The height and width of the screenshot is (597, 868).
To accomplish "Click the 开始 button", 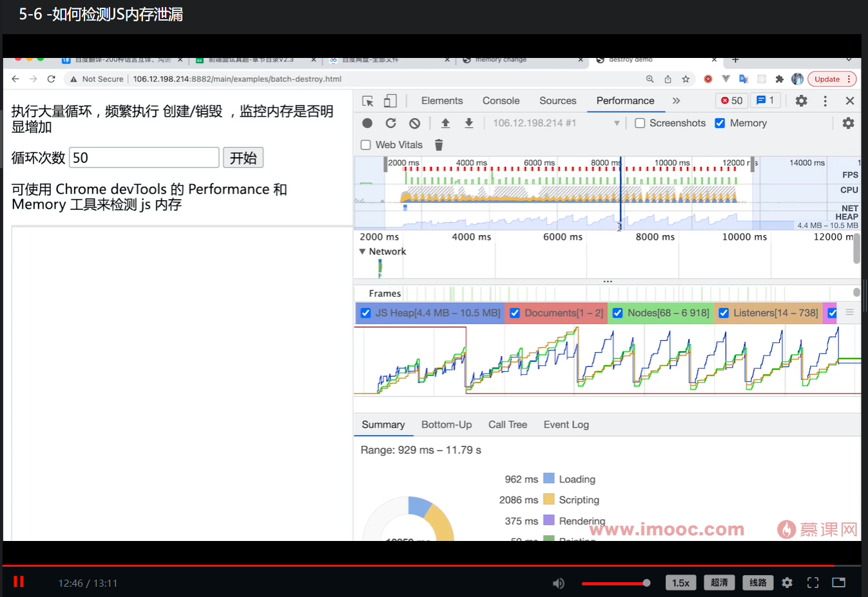I will coord(244,158).
